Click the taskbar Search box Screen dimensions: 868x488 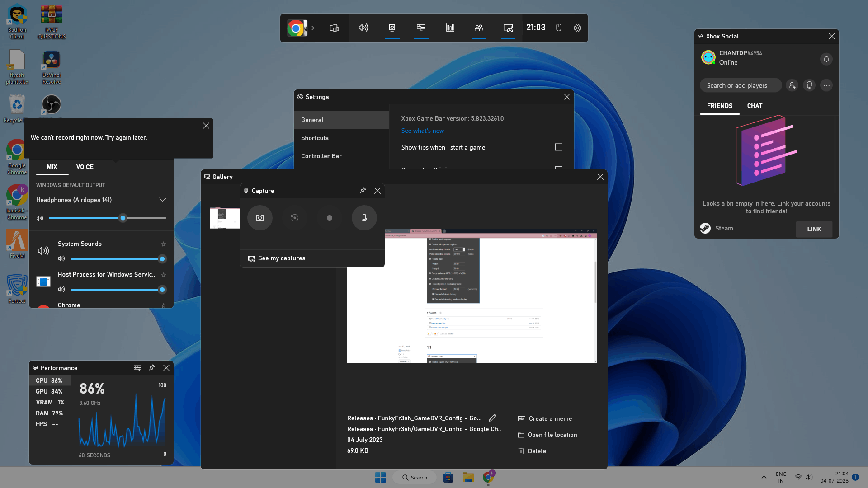(415, 478)
